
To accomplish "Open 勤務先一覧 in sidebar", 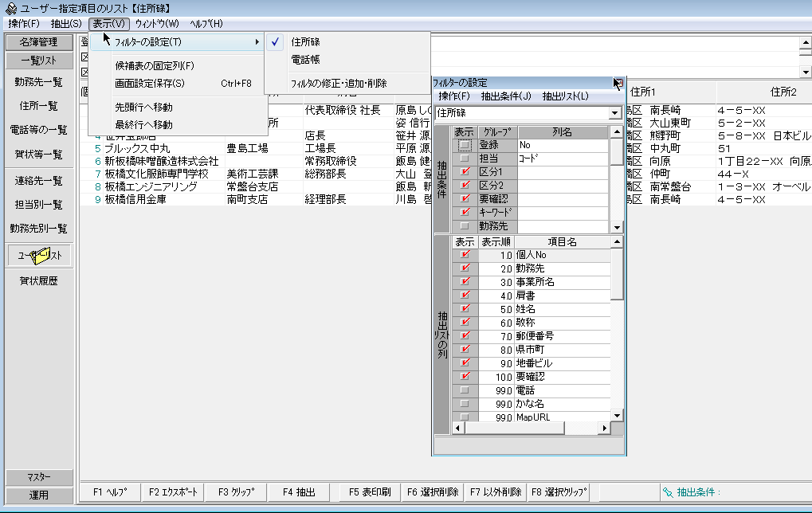I will coord(39,82).
